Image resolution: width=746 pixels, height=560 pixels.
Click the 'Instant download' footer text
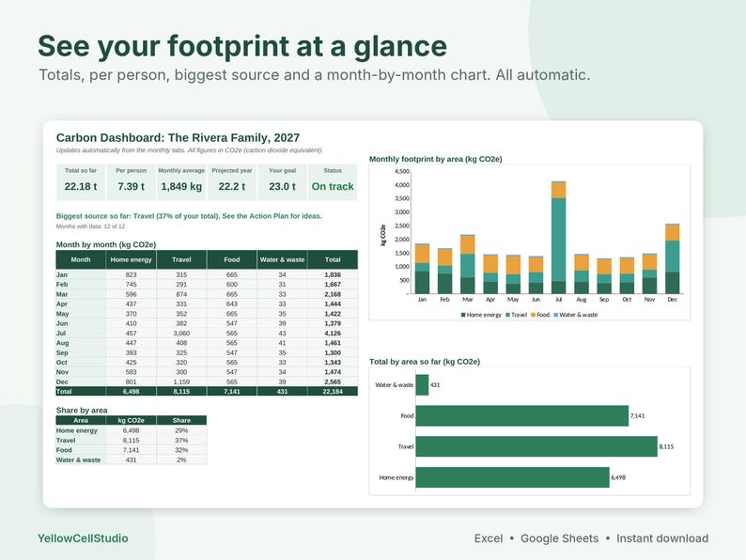point(662,538)
